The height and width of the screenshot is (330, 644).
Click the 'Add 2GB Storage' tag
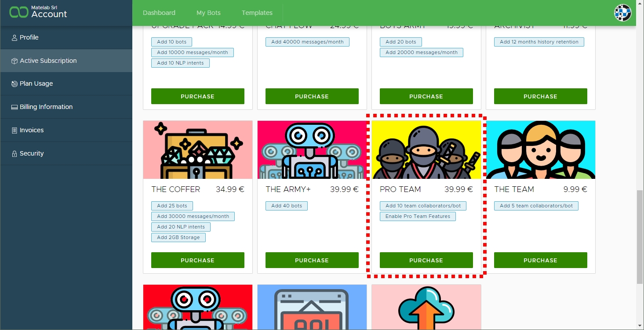click(178, 237)
